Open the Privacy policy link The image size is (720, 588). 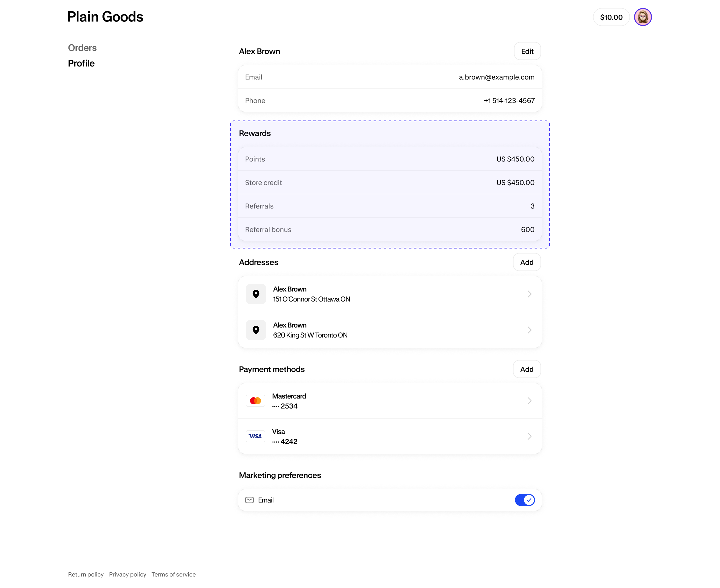[x=128, y=574]
